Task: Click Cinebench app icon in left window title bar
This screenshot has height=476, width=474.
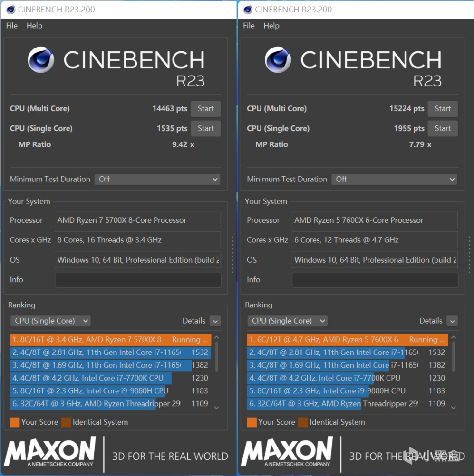Action: 10,10
